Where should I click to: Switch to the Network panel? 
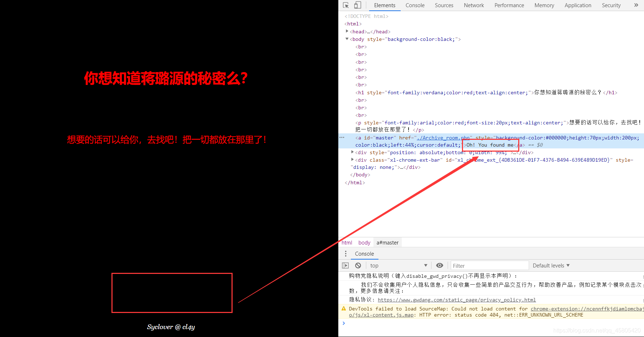pyautogui.click(x=474, y=5)
